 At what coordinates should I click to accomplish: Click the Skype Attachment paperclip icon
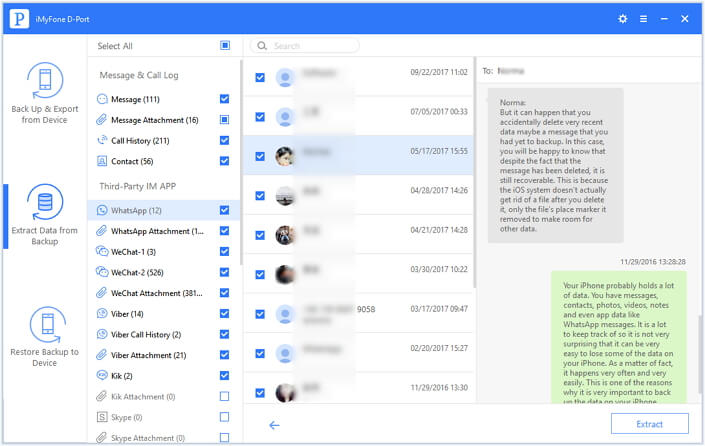[x=102, y=437]
